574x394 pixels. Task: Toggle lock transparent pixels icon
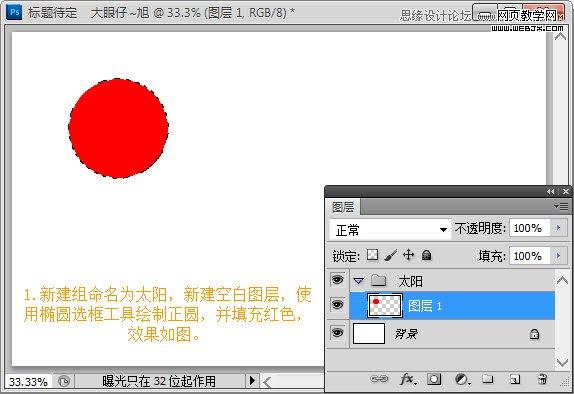pos(373,254)
